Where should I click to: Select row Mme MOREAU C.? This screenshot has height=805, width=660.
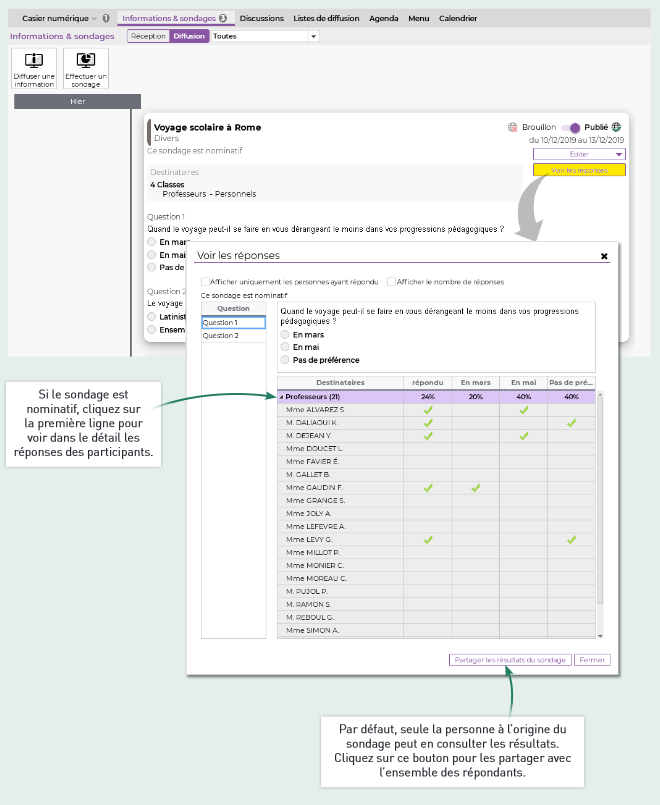point(436,578)
